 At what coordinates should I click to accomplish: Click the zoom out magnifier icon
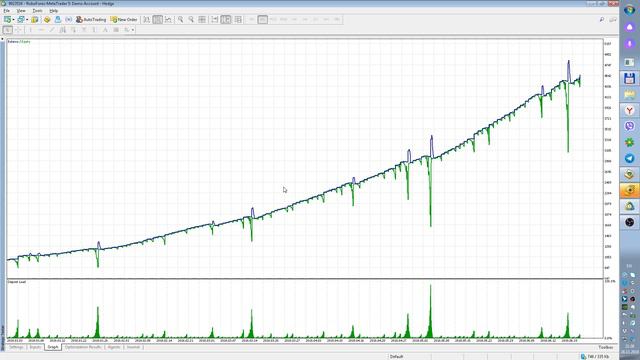pos(191,20)
